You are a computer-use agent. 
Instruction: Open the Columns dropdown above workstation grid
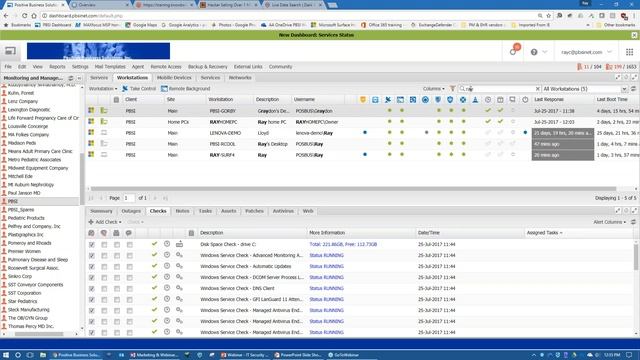click(433, 89)
